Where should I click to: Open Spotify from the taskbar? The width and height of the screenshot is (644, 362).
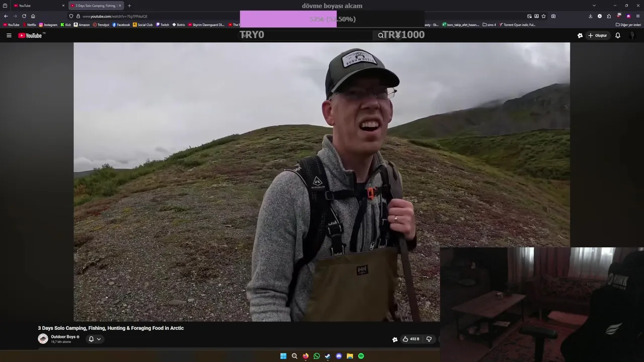click(361, 356)
